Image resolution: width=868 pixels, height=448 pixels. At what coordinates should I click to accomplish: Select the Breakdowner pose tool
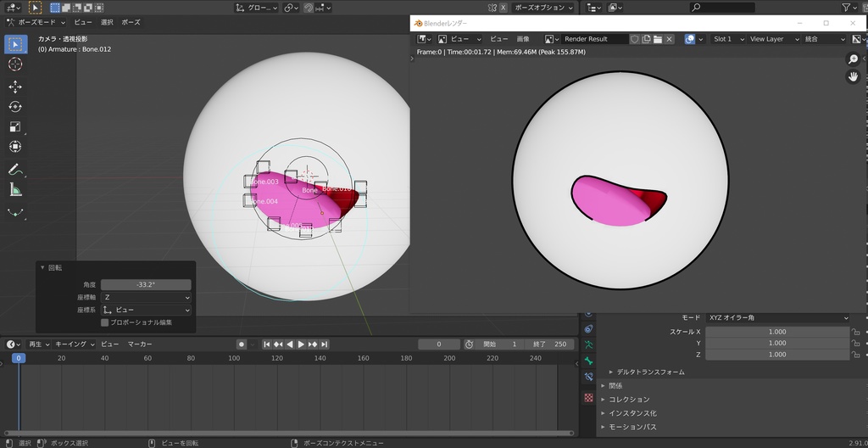(15, 213)
